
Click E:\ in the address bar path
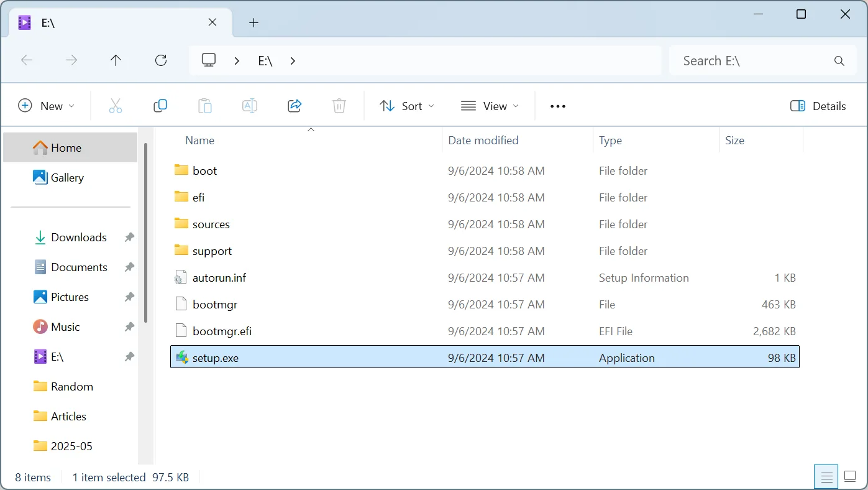(265, 61)
